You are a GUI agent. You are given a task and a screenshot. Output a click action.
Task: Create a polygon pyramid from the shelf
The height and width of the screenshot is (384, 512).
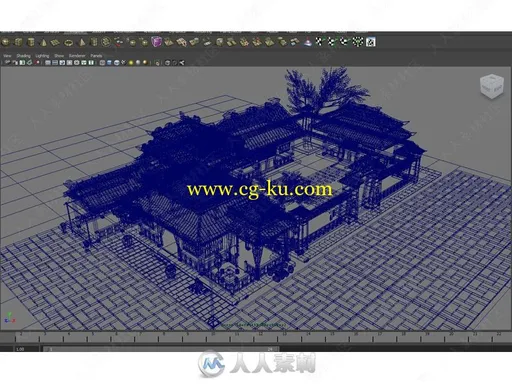click(82, 42)
